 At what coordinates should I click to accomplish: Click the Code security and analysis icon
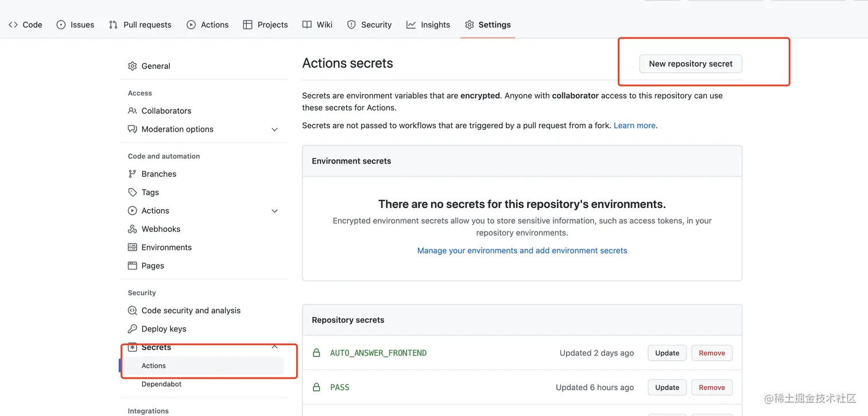point(133,311)
